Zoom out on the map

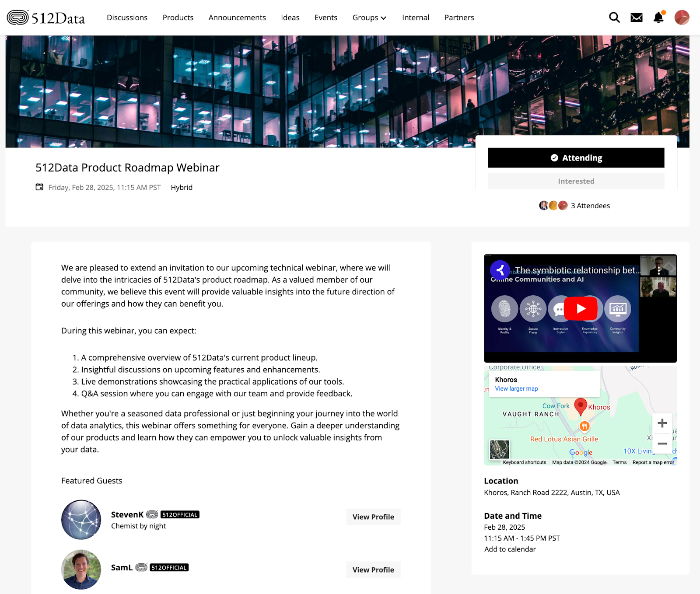point(662,444)
